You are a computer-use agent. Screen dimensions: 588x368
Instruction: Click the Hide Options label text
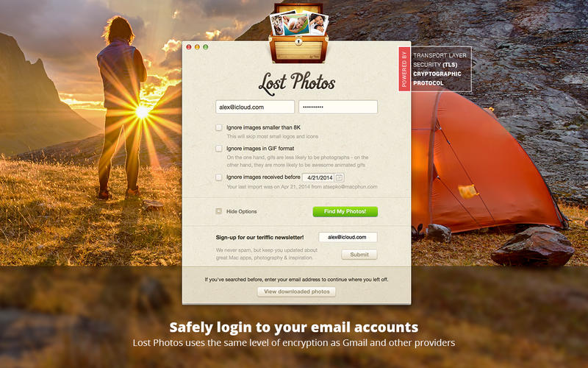[x=242, y=211]
